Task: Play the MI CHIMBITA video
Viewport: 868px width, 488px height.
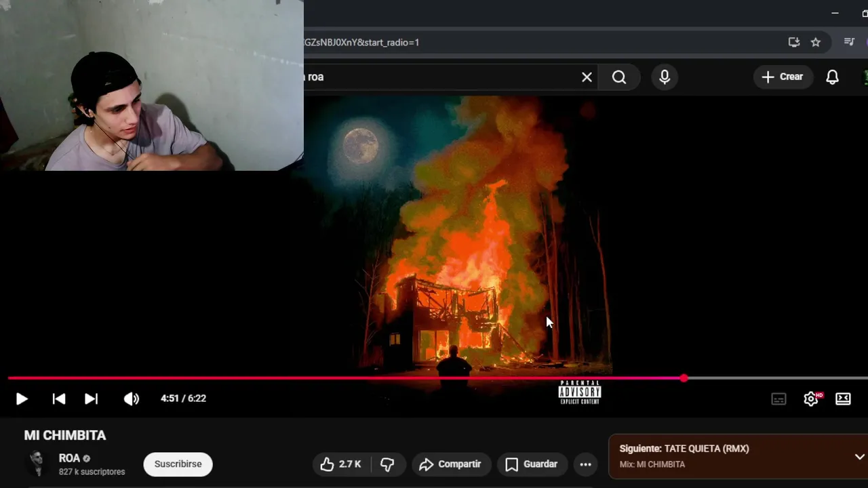Action: point(21,399)
